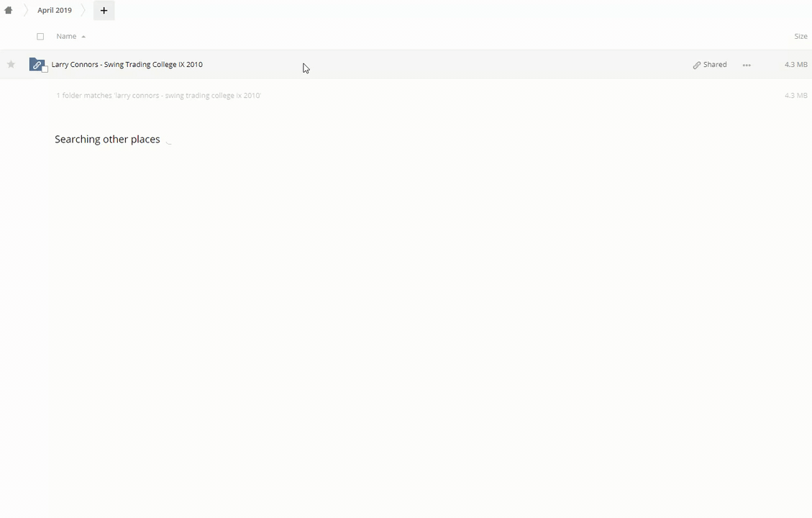This screenshot has height=518, width=812.
Task: Star the Larry Connors folder as favorite
Action: point(11,65)
